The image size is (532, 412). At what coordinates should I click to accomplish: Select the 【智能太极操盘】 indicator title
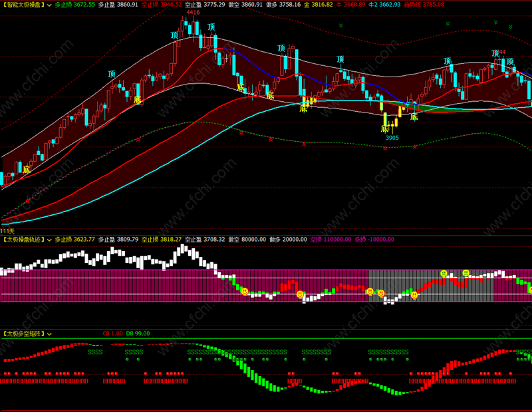(x=23, y=5)
